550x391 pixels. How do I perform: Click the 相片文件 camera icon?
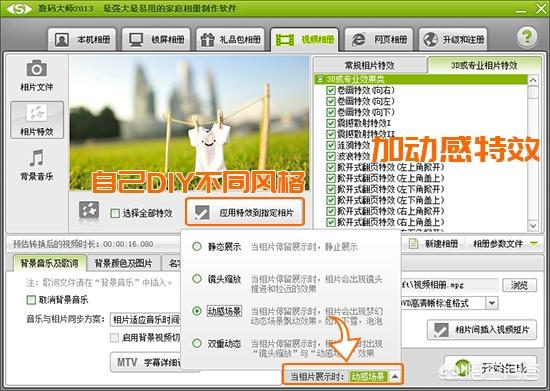pyautogui.click(x=37, y=69)
